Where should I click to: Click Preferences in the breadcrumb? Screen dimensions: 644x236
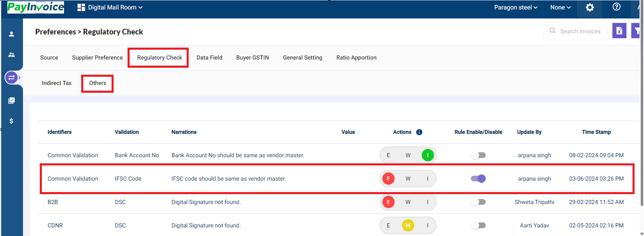pos(55,32)
